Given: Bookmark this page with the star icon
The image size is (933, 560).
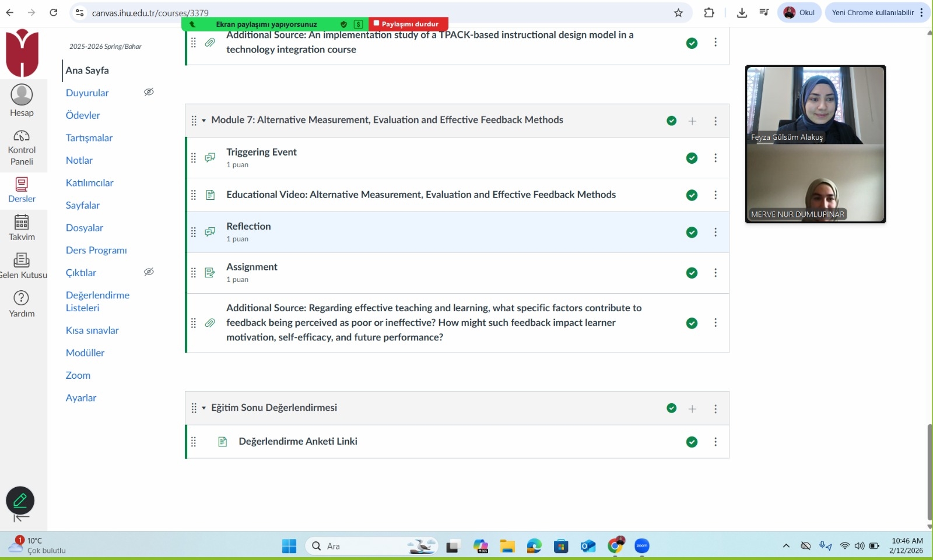Looking at the screenshot, I should pyautogui.click(x=678, y=13).
